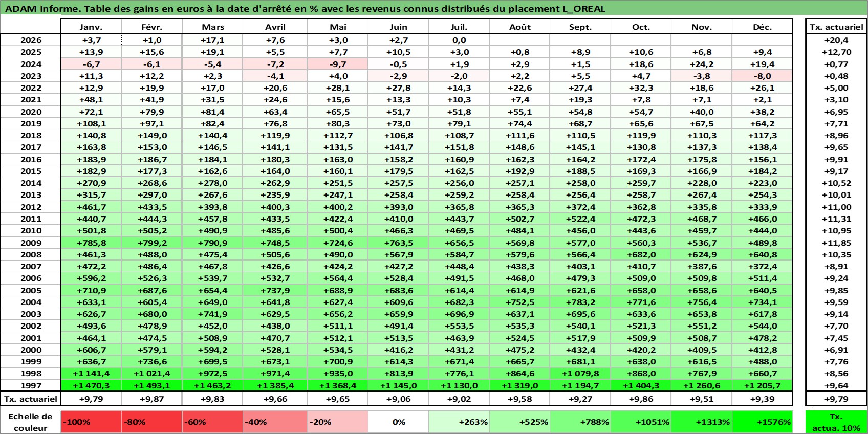Select the +1576% bright green scale swatch

tap(762, 422)
